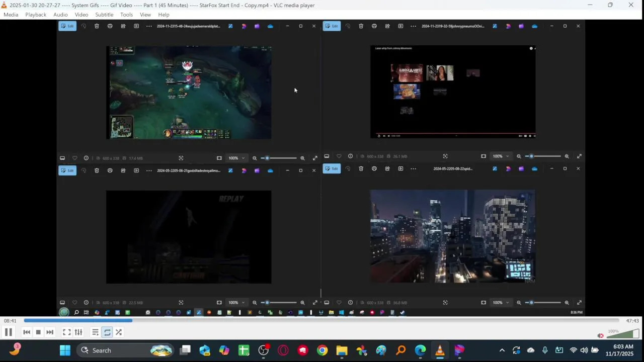This screenshot has width=644, height=362.
Task: Zoom in magnifier in wujujadeemerald window
Action: pyautogui.click(x=302, y=158)
